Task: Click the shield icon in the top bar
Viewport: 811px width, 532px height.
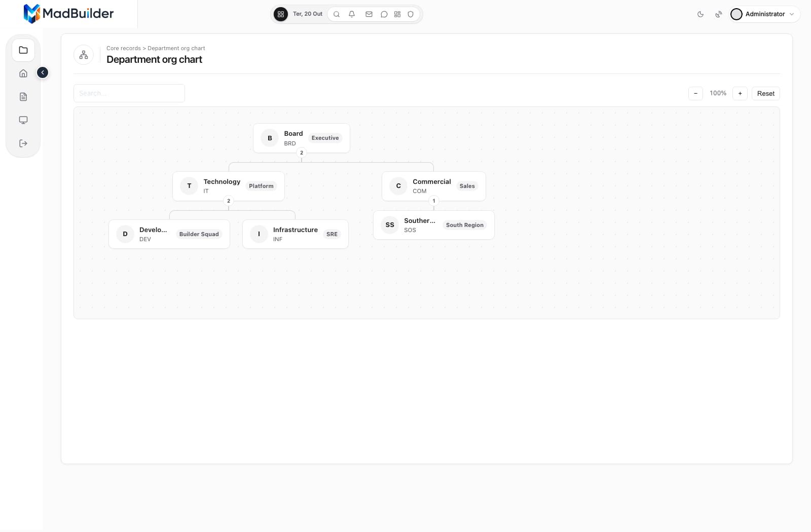Action: pyautogui.click(x=411, y=14)
